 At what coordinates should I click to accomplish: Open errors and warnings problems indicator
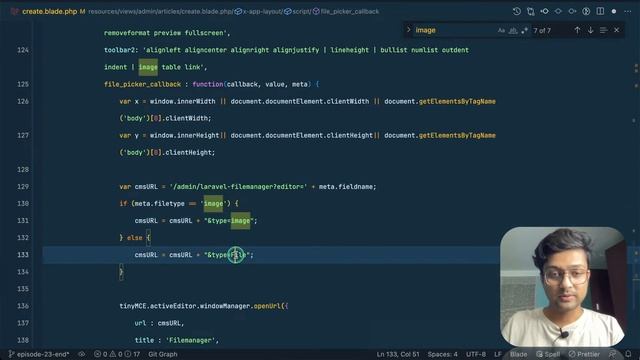[x=117, y=354]
